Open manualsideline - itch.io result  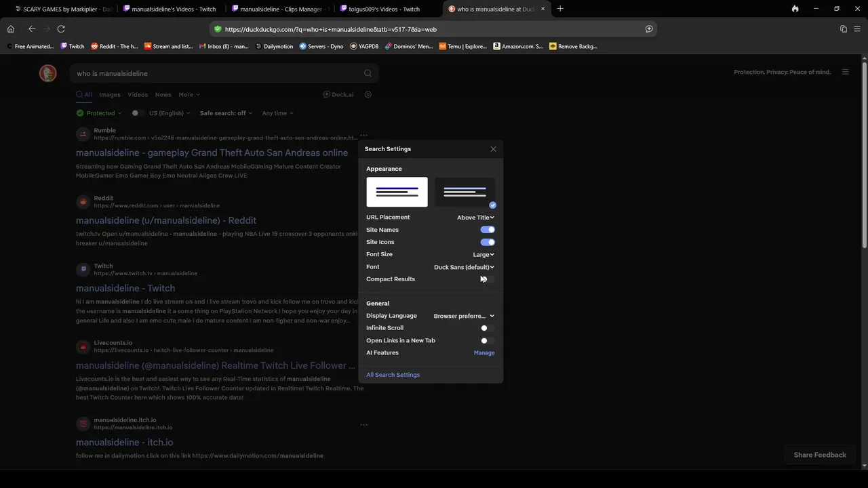click(124, 442)
